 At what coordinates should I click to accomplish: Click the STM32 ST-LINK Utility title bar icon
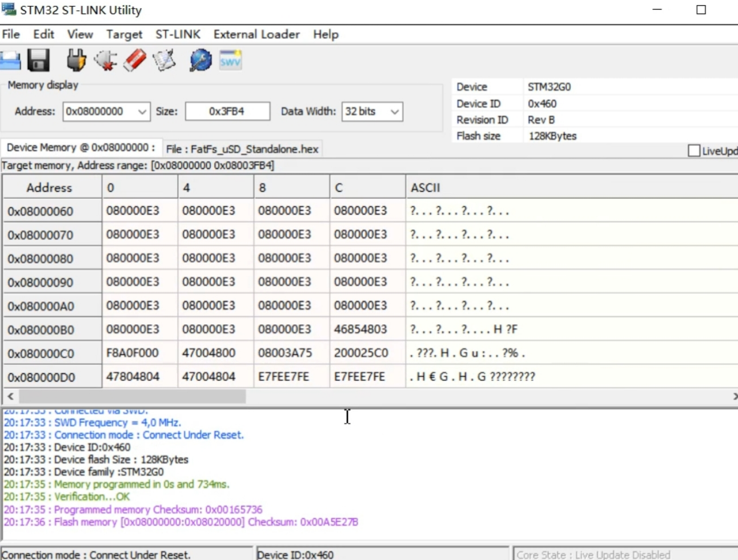(x=9, y=10)
